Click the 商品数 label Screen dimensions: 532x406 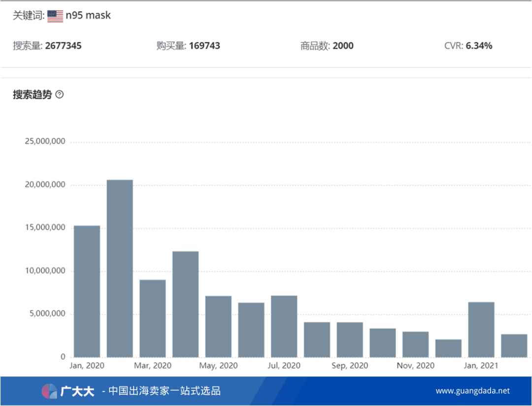315,46
